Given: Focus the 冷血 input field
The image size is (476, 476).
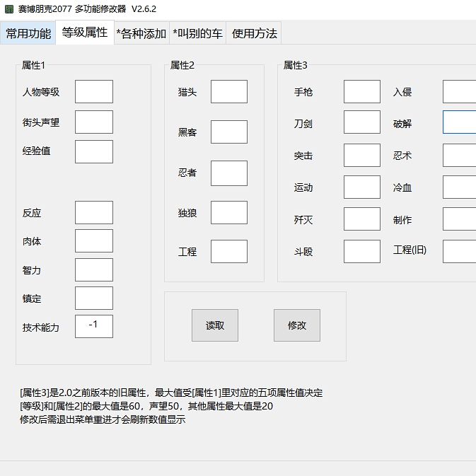Looking at the screenshot, I should coord(460,187).
